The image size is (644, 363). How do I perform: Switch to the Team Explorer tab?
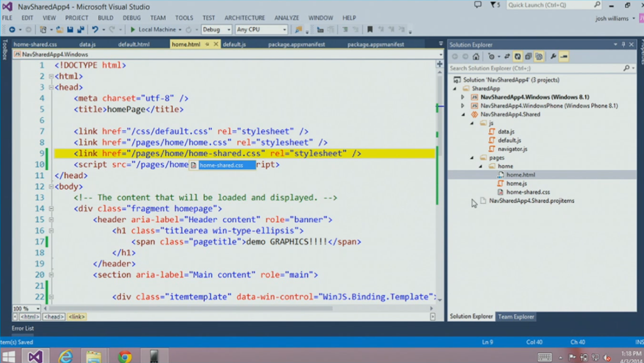point(516,316)
